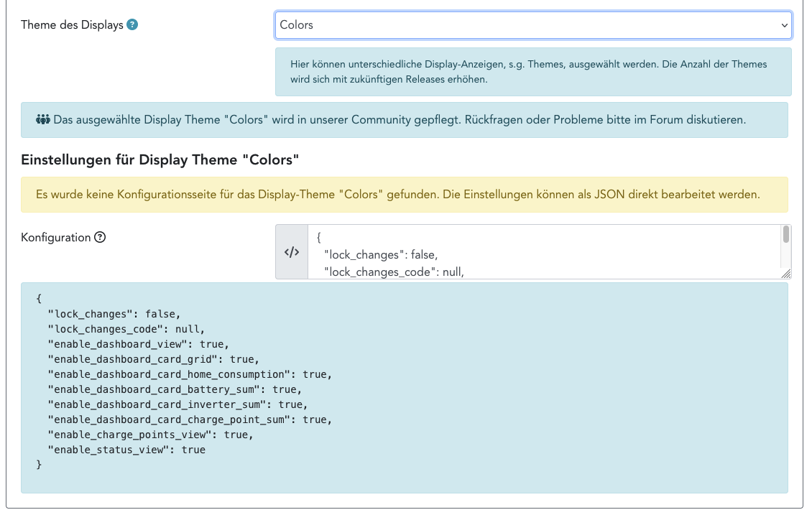Click inside the Konfiguration JSON textarea
This screenshot has width=812, height=515.
click(x=544, y=252)
